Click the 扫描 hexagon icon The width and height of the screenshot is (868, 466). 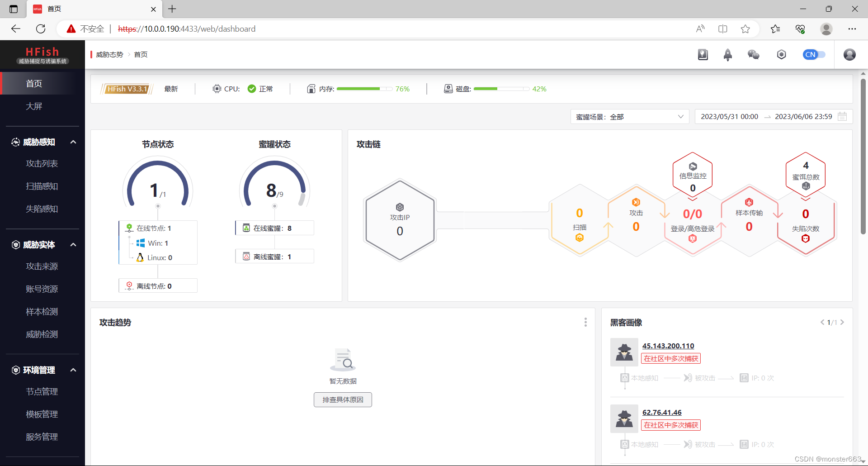tap(580, 238)
